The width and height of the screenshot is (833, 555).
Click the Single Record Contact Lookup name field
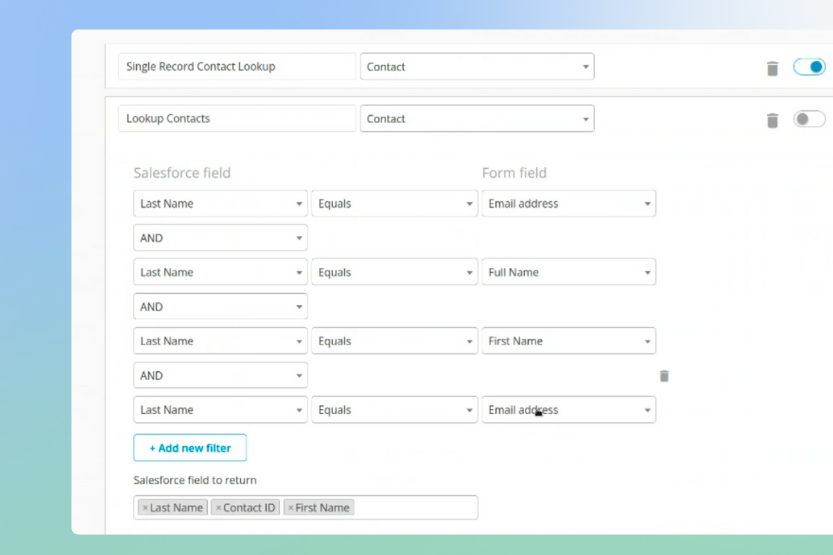[x=236, y=67]
